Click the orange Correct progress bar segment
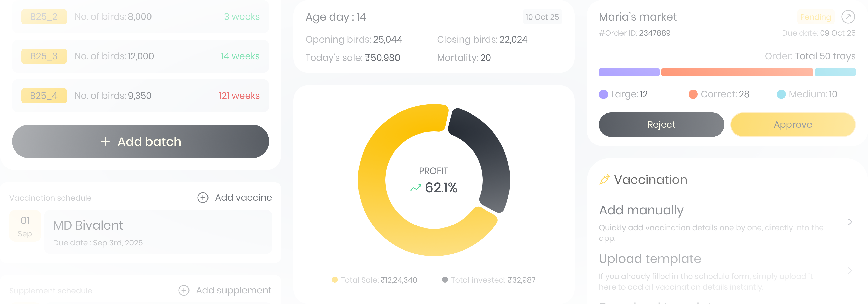This screenshot has height=304, width=868. pyautogui.click(x=737, y=72)
